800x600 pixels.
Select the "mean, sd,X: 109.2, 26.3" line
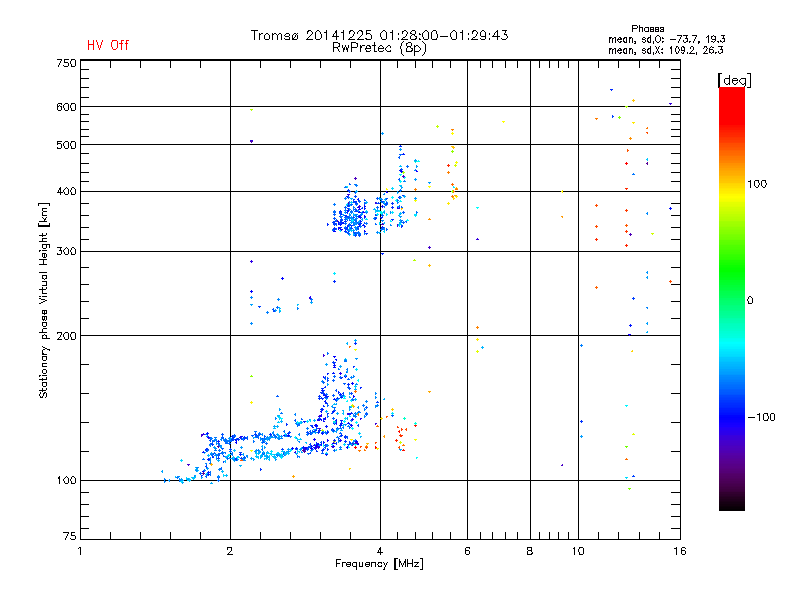665,50
